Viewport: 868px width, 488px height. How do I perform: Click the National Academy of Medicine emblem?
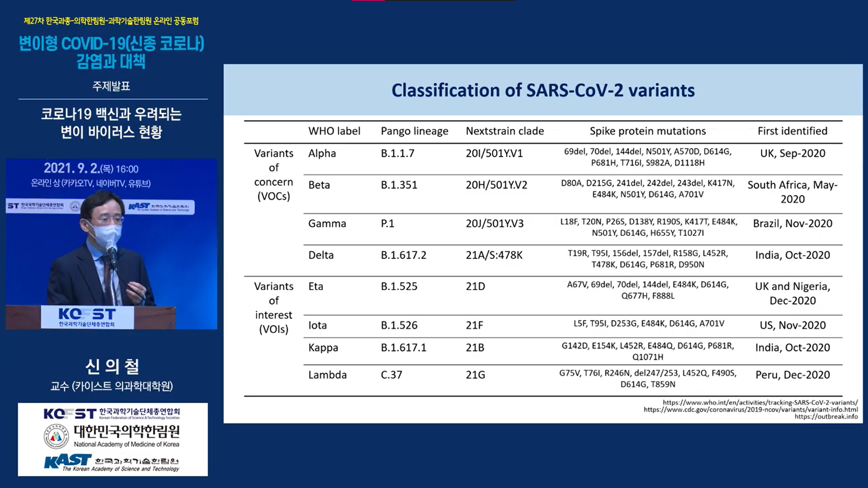click(56, 437)
